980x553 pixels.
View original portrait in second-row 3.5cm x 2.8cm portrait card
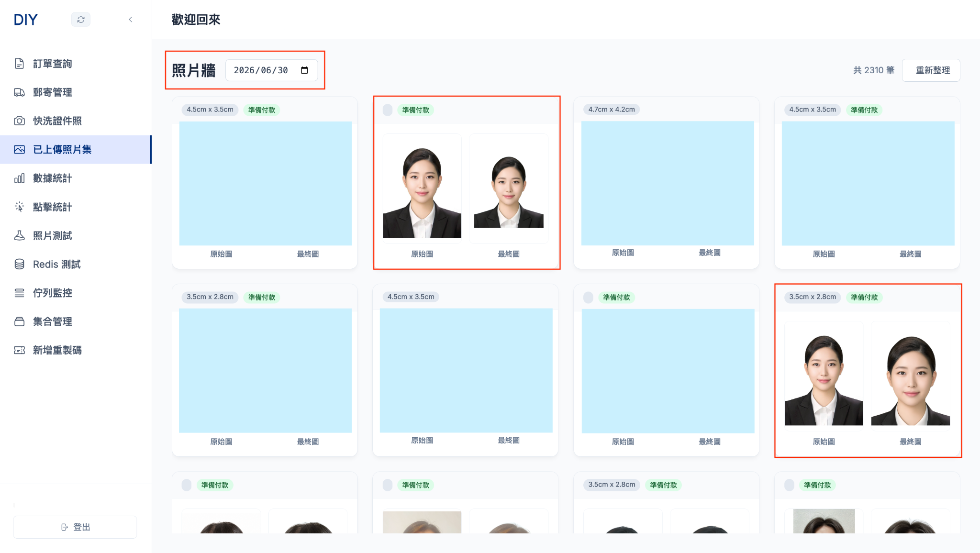pos(824,376)
